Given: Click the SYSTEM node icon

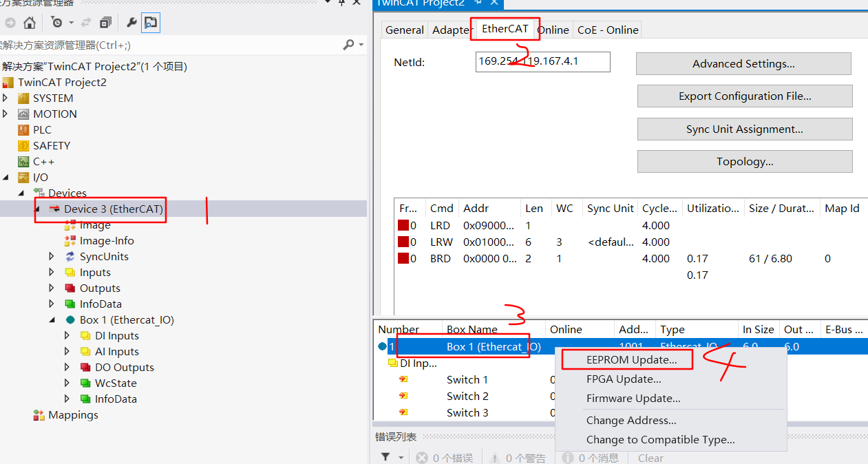Looking at the screenshot, I should pyautogui.click(x=23, y=98).
